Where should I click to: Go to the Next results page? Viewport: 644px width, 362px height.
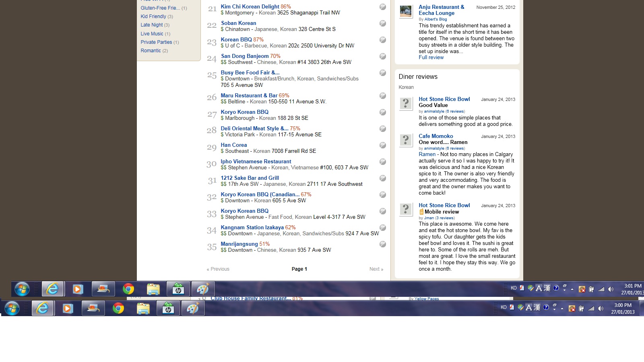pos(376,269)
